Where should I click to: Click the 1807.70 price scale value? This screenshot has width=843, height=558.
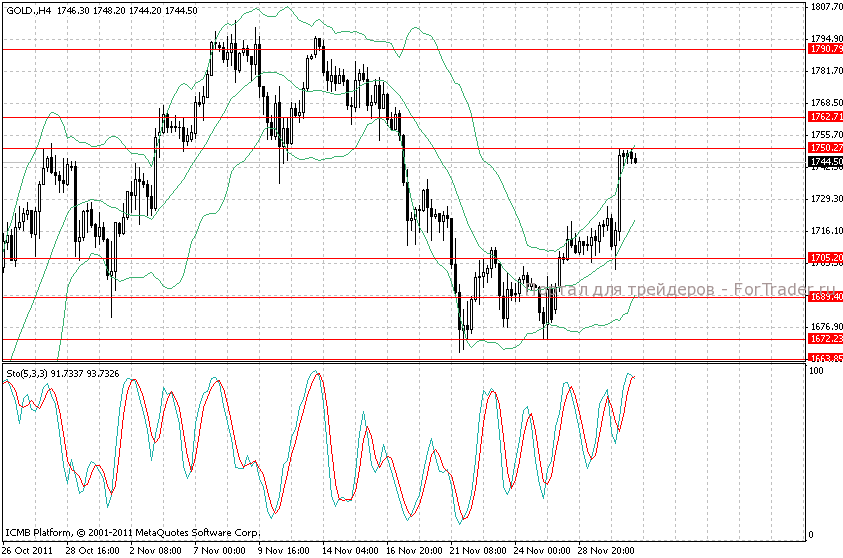[826, 7]
